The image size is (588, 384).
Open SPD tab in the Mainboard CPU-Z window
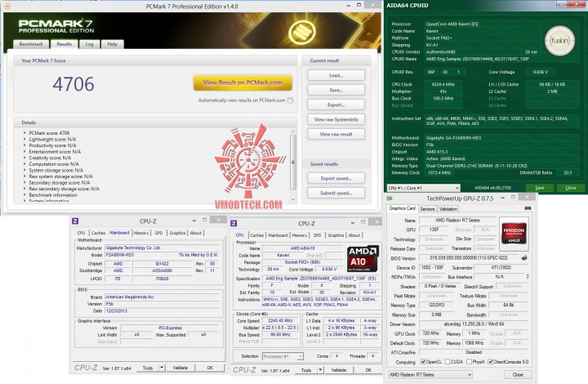point(159,233)
